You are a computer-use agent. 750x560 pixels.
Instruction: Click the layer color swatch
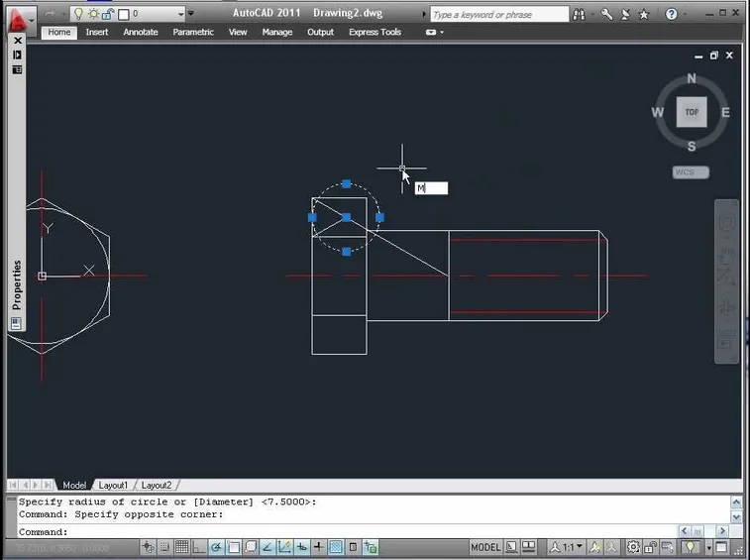point(124,14)
